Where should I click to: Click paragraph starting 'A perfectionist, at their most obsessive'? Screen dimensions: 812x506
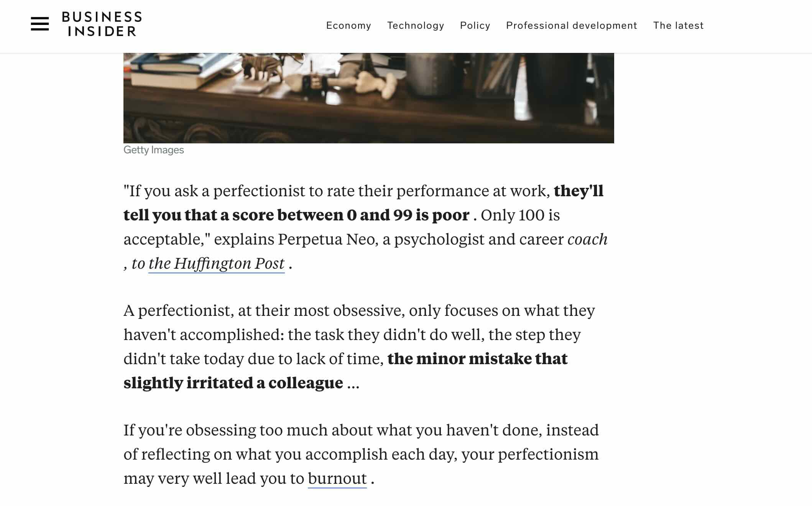coord(359,347)
